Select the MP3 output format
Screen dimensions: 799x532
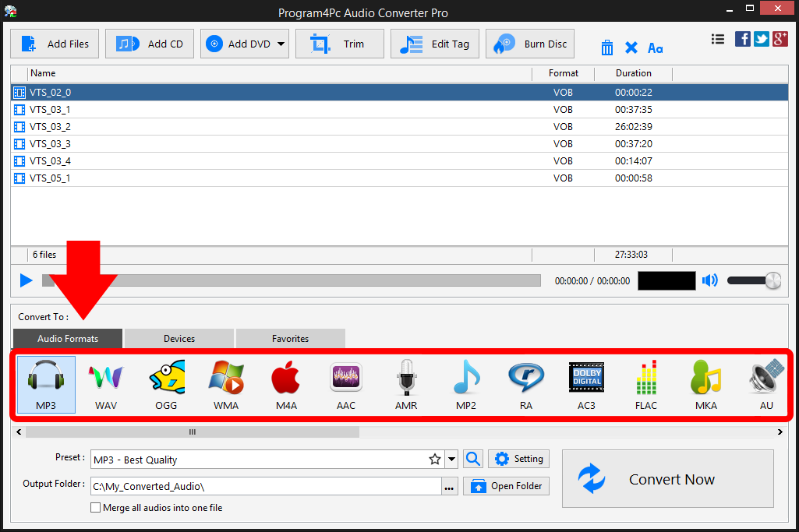45,384
